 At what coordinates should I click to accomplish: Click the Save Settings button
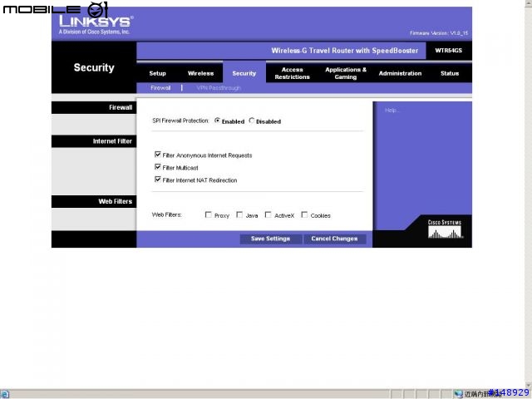coord(270,239)
